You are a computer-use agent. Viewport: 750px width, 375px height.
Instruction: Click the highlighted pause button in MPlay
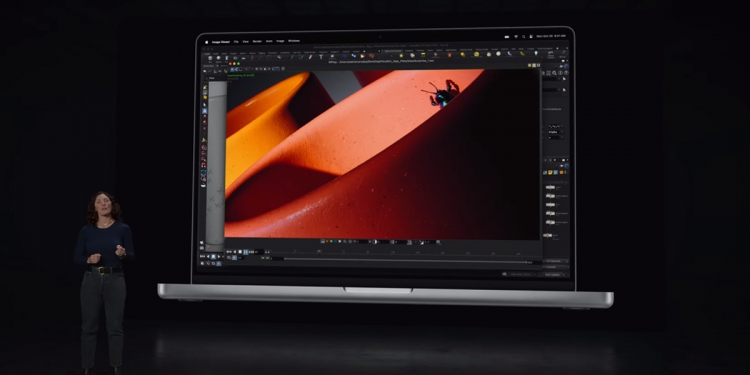(245, 252)
